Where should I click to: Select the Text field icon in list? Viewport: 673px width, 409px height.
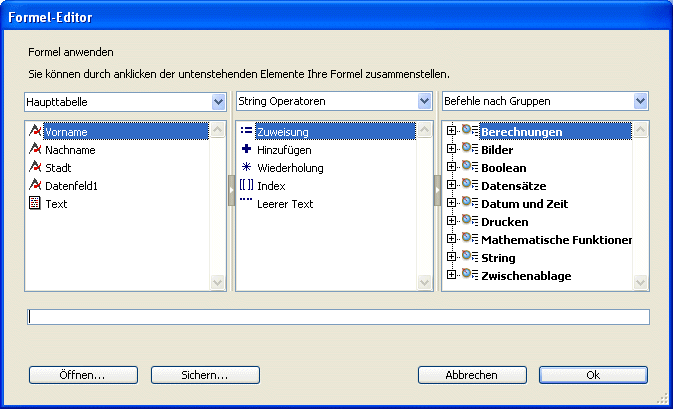tap(36, 203)
